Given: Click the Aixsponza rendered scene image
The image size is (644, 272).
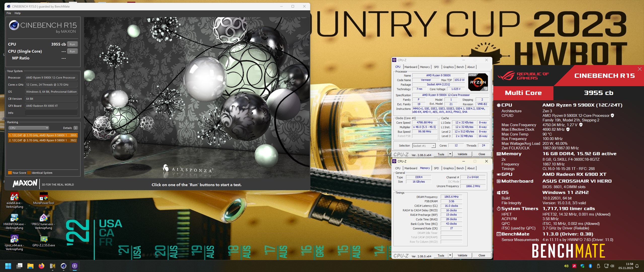Looking at the screenshot, I should pyautogui.click(x=197, y=98).
